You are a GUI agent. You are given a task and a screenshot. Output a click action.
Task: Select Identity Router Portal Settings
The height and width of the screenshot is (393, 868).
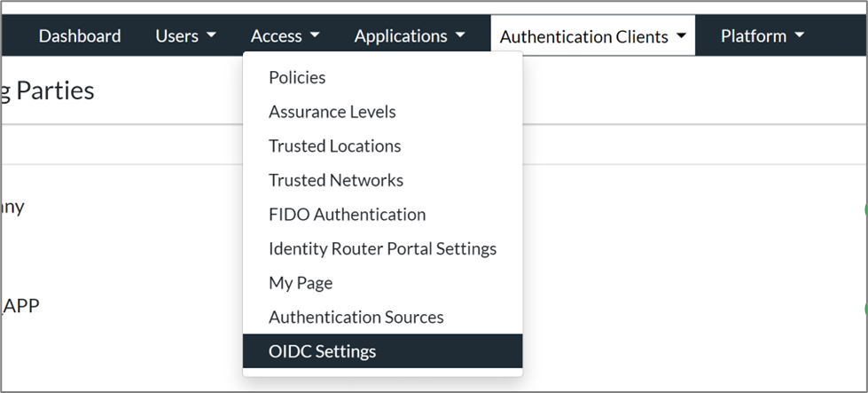coord(382,248)
